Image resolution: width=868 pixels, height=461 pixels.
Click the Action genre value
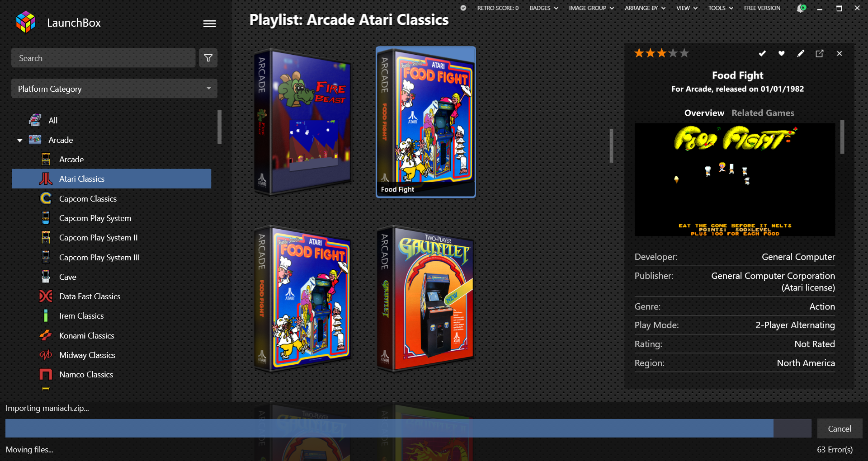(x=822, y=306)
